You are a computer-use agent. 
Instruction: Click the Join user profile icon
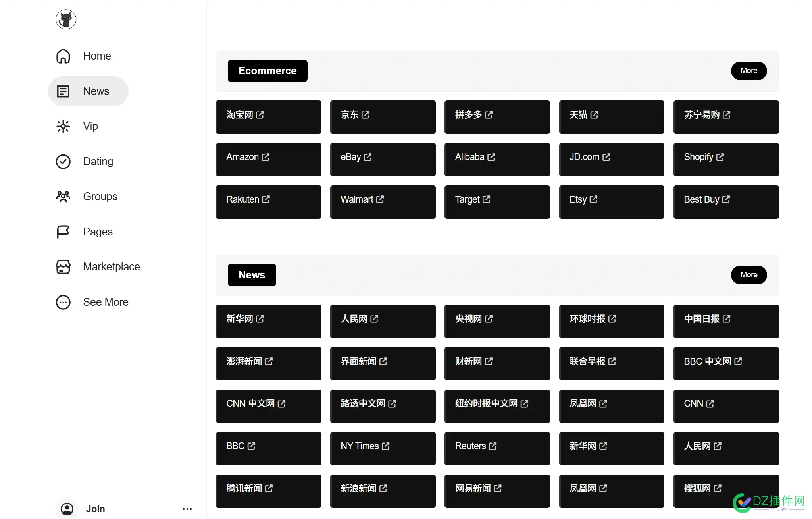coord(67,509)
